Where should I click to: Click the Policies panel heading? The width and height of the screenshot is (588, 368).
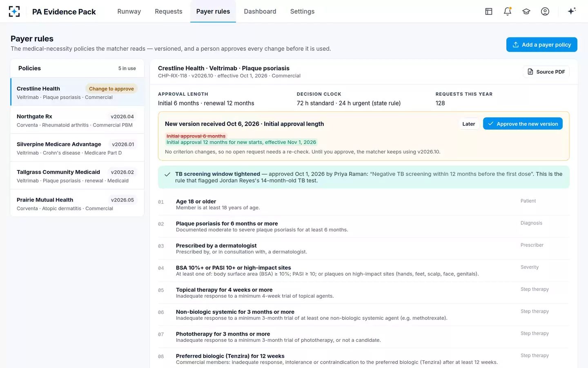click(29, 68)
